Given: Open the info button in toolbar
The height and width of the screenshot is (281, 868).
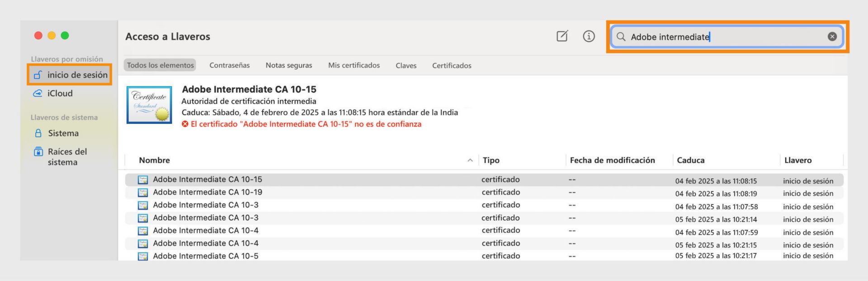Looking at the screenshot, I should pyautogui.click(x=589, y=36).
